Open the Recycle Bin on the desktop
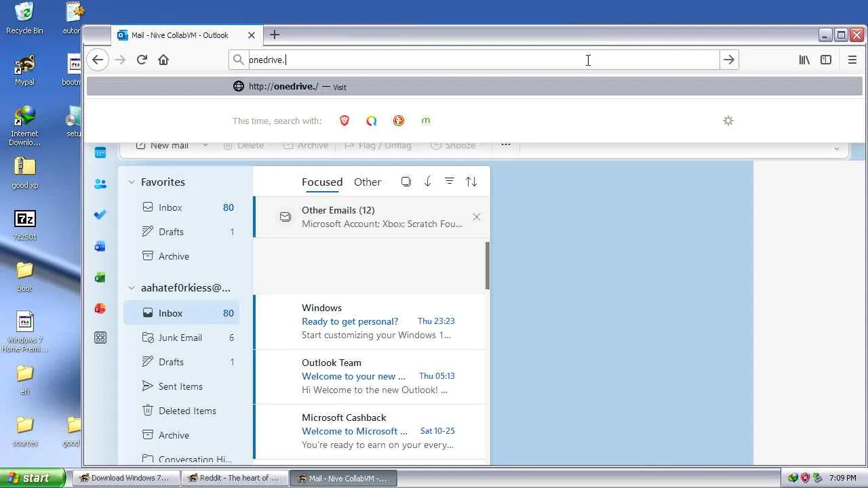The height and width of the screenshot is (488, 868). [x=24, y=18]
